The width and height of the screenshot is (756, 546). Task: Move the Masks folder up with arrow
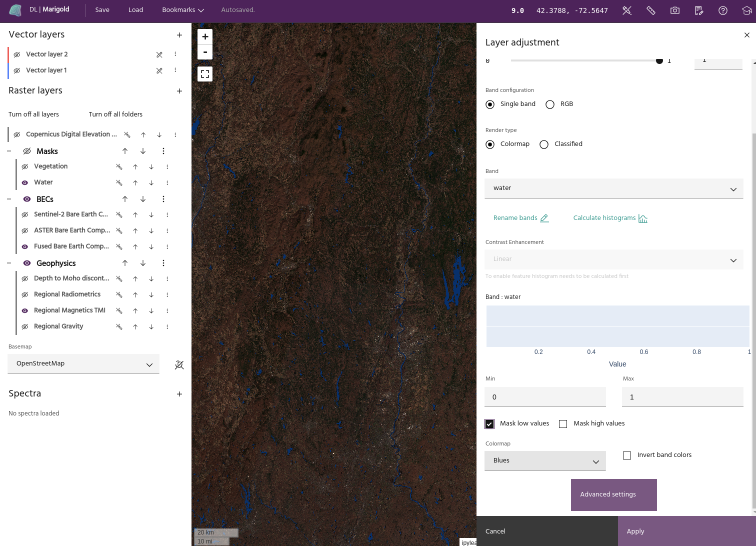[125, 151]
